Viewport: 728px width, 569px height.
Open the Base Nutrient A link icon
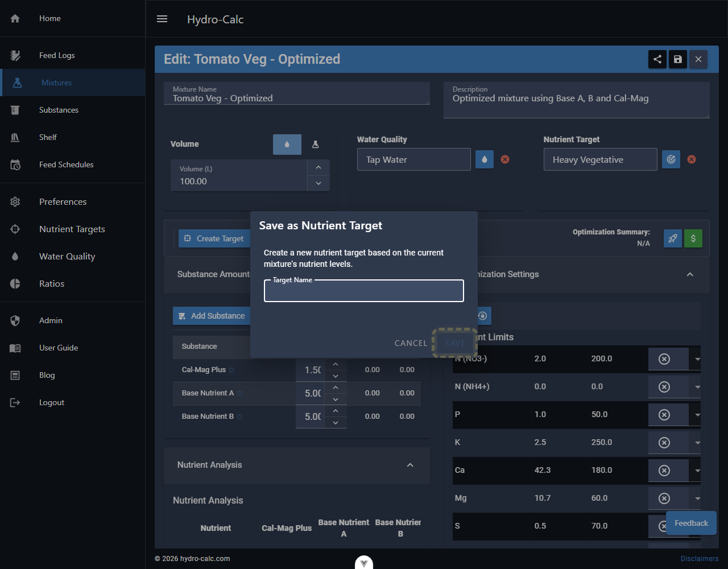tap(239, 393)
